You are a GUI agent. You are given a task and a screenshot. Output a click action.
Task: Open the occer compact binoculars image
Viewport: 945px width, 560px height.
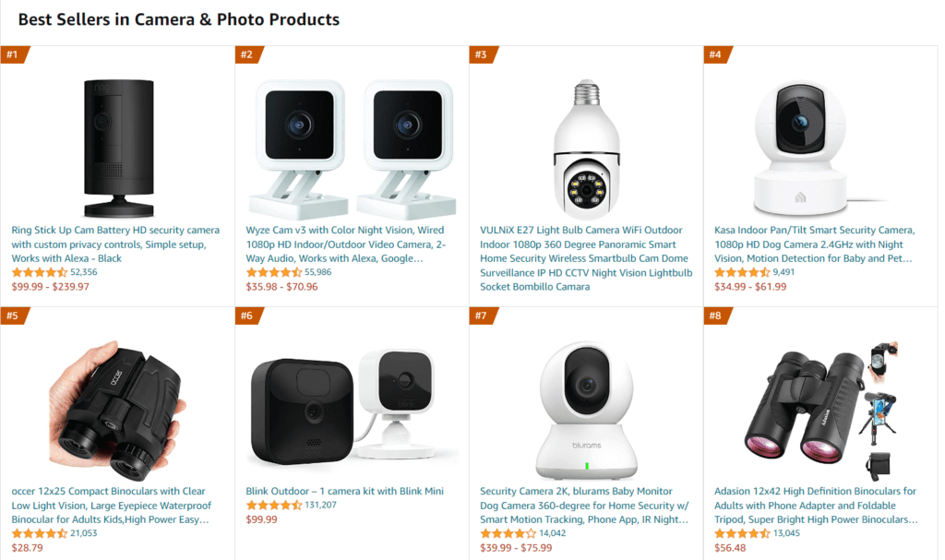coord(117,410)
